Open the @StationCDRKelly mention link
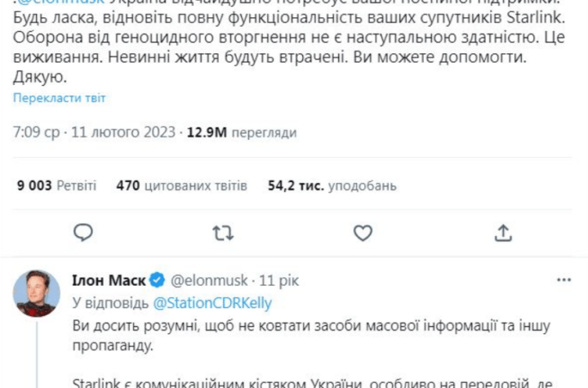Image resolution: width=588 pixels, height=388 pixels. 212,301
